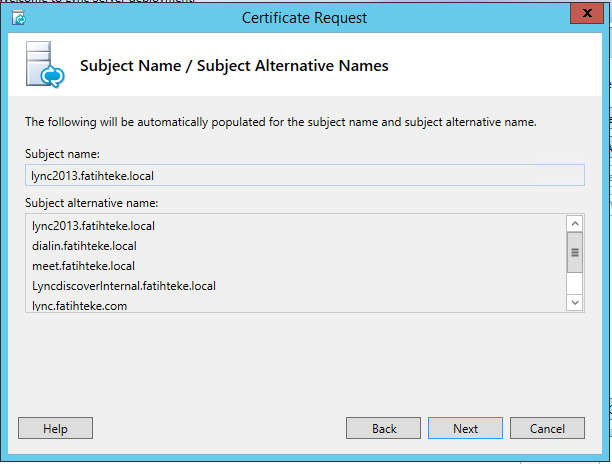Select lync.fatihteke.com entry
The height and width of the screenshot is (464, 612).
tap(80, 306)
